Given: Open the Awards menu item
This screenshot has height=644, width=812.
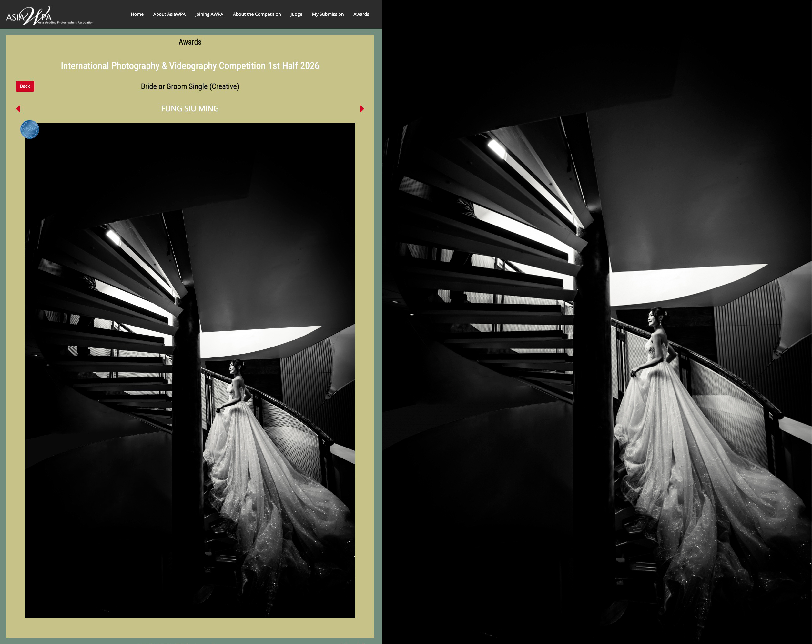Looking at the screenshot, I should coord(361,14).
